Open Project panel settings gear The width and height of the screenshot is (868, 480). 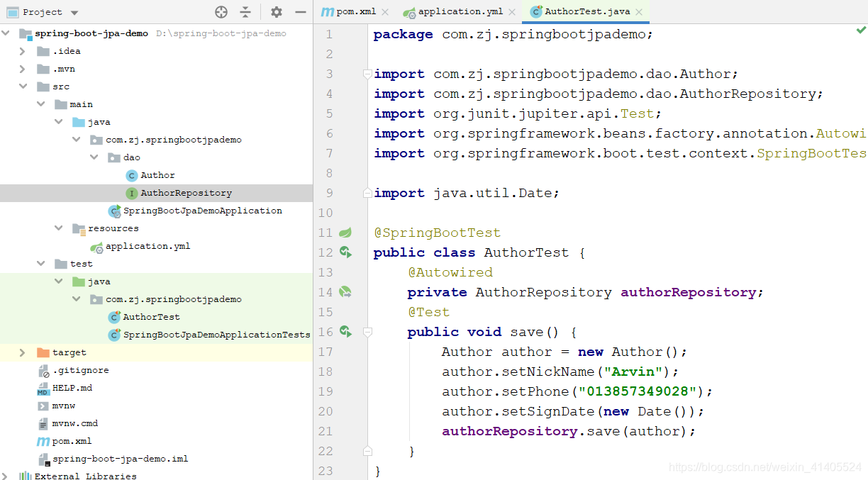[x=277, y=12]
